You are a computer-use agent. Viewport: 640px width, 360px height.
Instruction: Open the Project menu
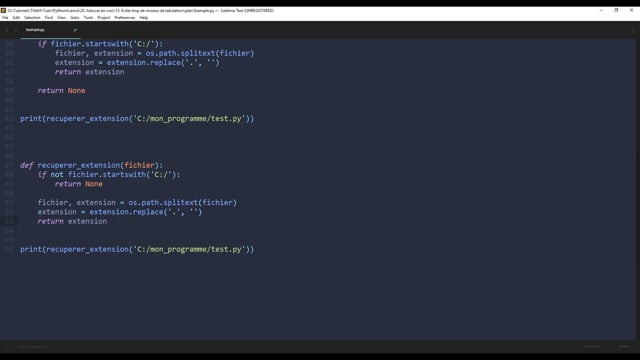tap(104, 18)
